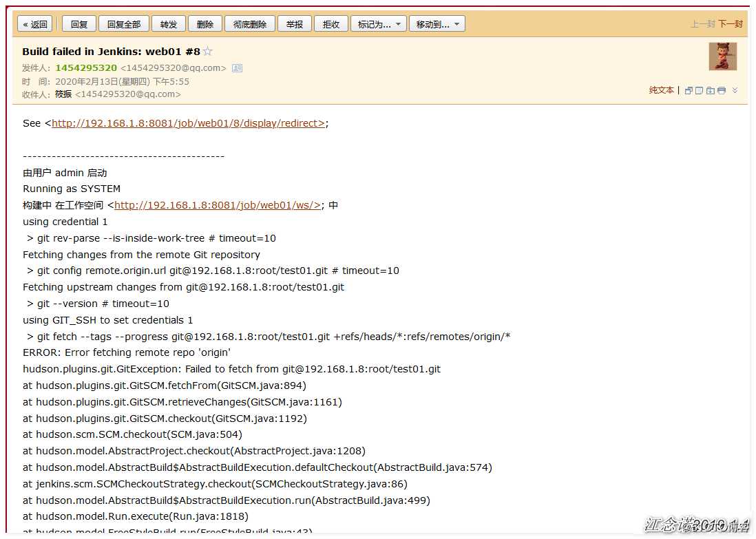
Task: Click 回复全部 reply-all button
Action: pyautogui.click(x=124, y=24)
